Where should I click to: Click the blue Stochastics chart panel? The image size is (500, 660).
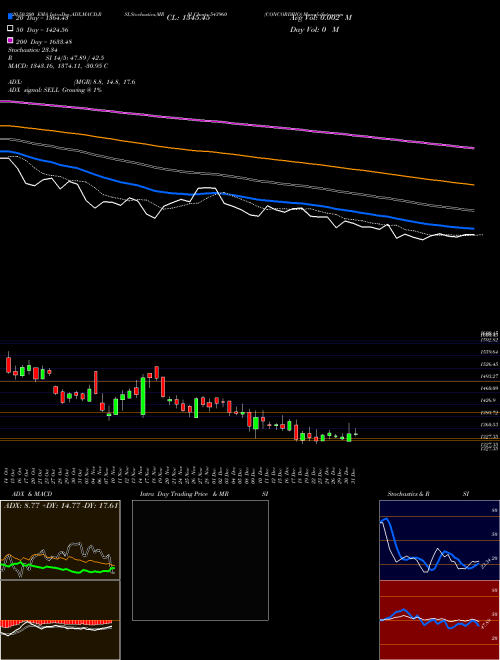[439, 540]
